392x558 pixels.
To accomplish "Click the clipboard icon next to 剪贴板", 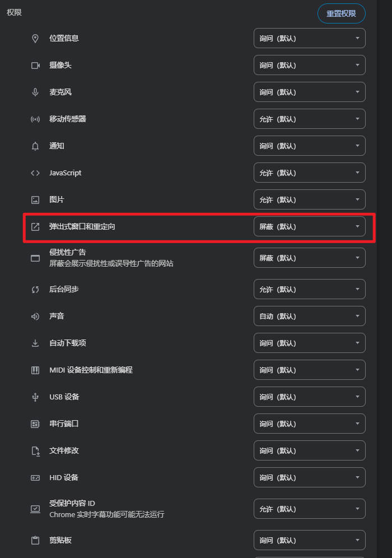I will (x=35, y=540).
